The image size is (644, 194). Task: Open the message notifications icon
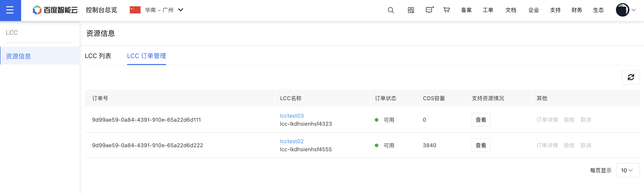pos(429,10)
